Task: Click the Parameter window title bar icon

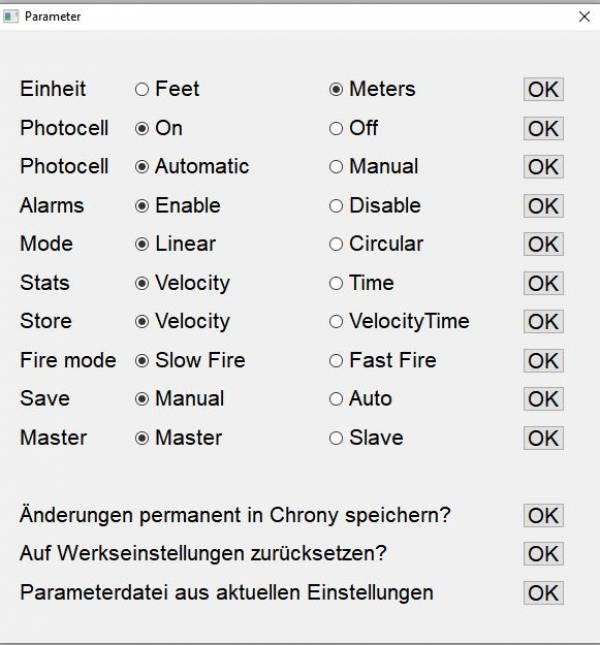Action: (x=12, y=16)
